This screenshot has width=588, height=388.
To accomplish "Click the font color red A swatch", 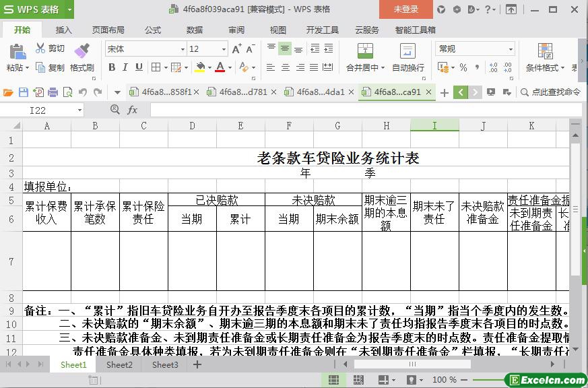I will (x=220, y=67).
